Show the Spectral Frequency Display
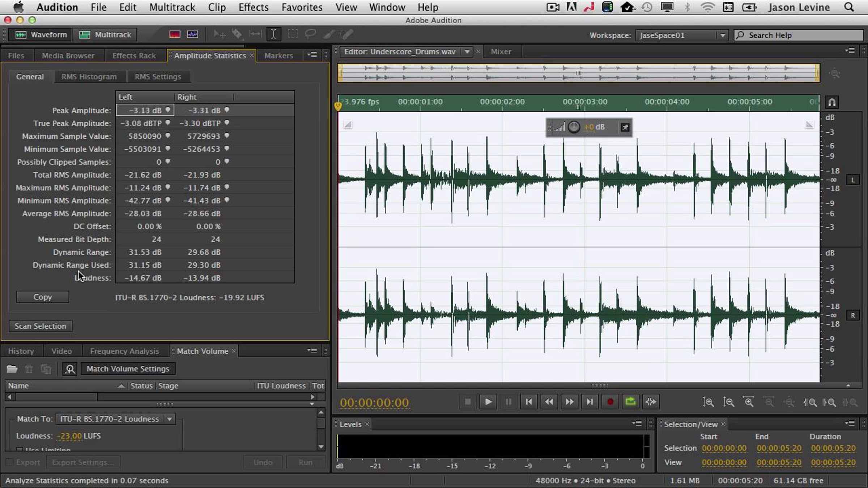 click(175, 35)
